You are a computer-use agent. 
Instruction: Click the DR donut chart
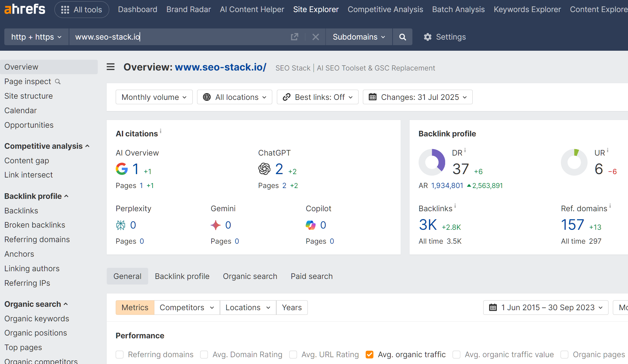pyautogui.click(x=432, y=162)
